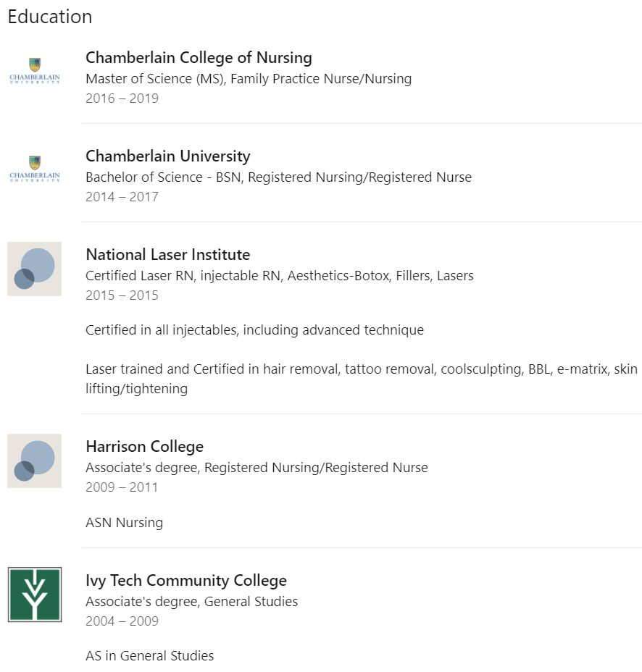642x672 pixels.
Task: Click the Associate's degree General Studies text
Action: tap(191, 602)
